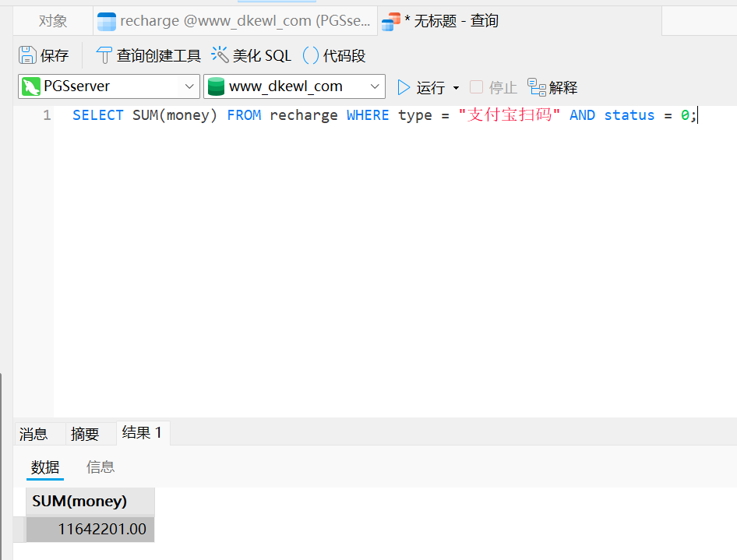Expand the www_dkewl_com database dropdown
737x560 pixels.
pyautogui.click(x=375, y=86)
